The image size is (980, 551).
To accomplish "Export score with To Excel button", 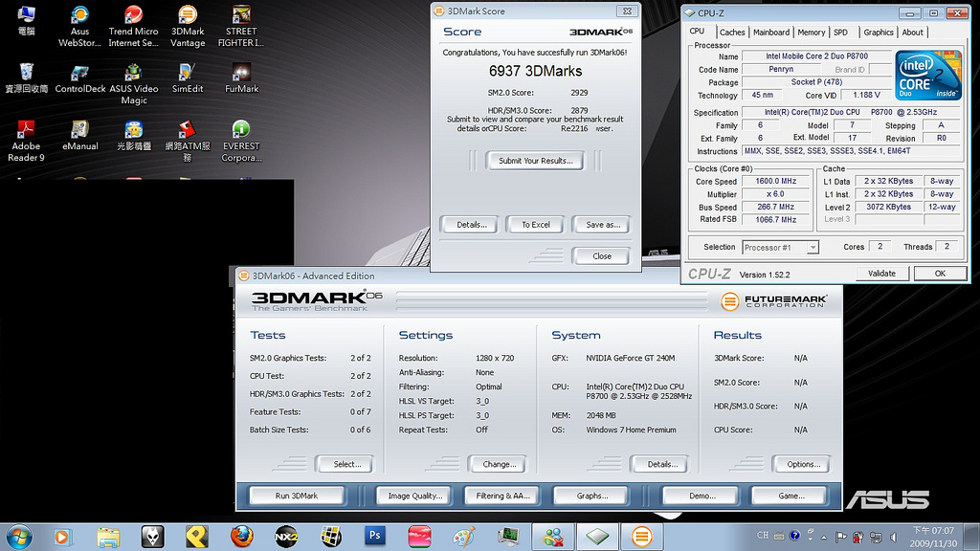I will (x=536, y=225).
